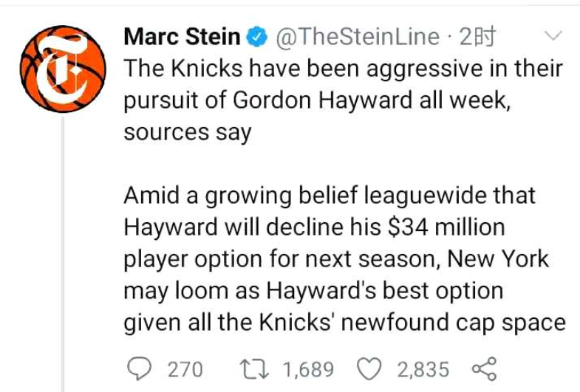Open the @TheSteinLine handle link
The height and width of the screenshot is (392, 580).
[x=357, y=37]
